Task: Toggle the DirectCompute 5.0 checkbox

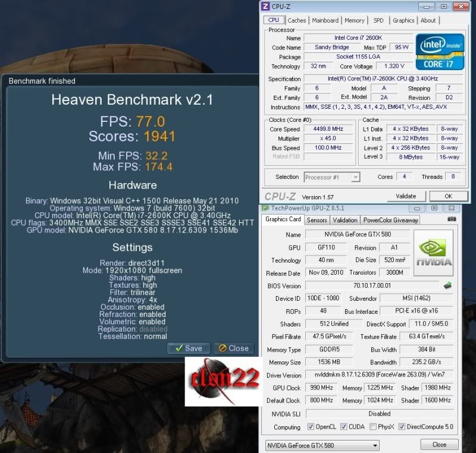Action: [x=402, y=427]
